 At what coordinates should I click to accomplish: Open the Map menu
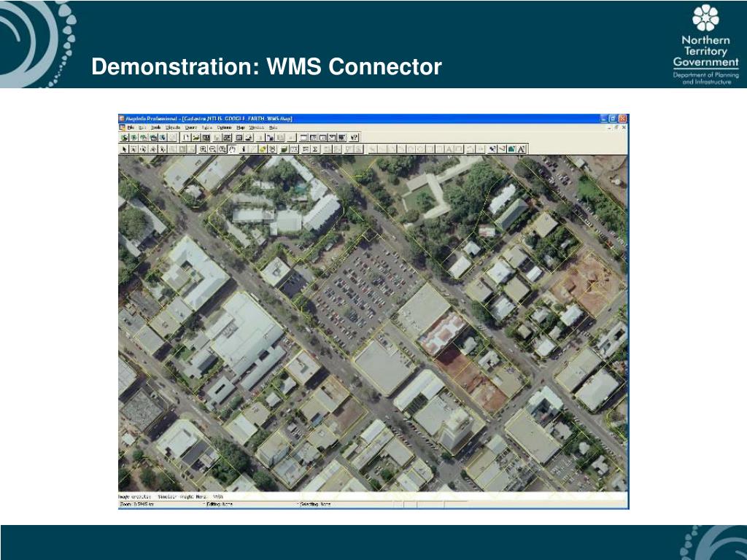coord(241,128)
